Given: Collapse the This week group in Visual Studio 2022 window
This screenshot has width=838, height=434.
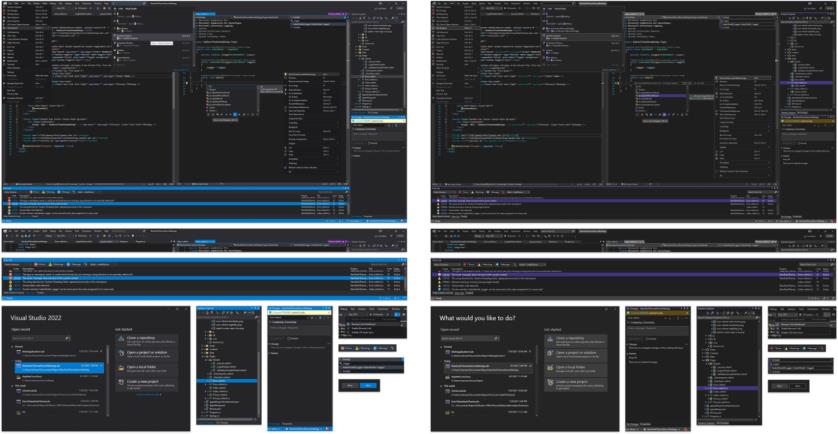Looking at the screenshot, I should tap(12, 385).
